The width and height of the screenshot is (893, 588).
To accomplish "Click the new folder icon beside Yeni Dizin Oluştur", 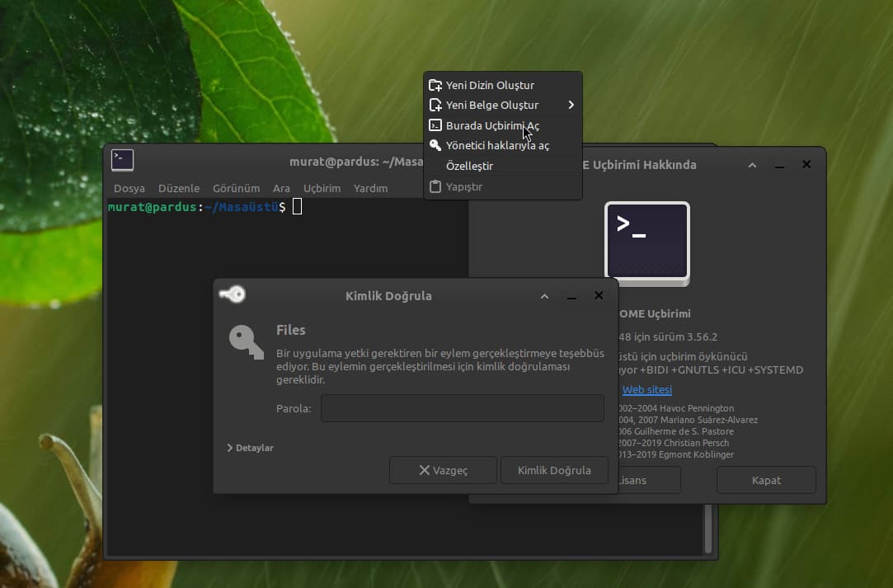I will (435, 86).
